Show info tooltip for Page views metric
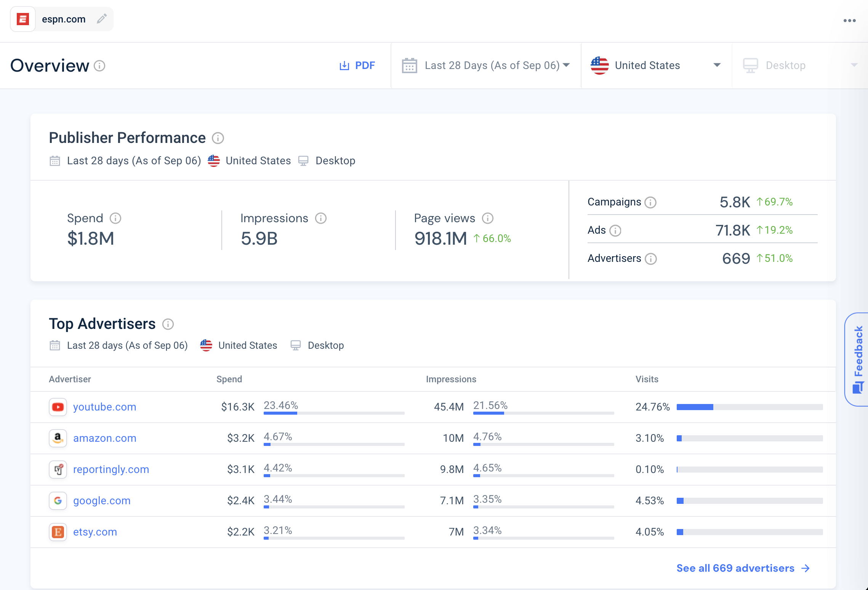868x590 pixels. (x=488, y=218)
